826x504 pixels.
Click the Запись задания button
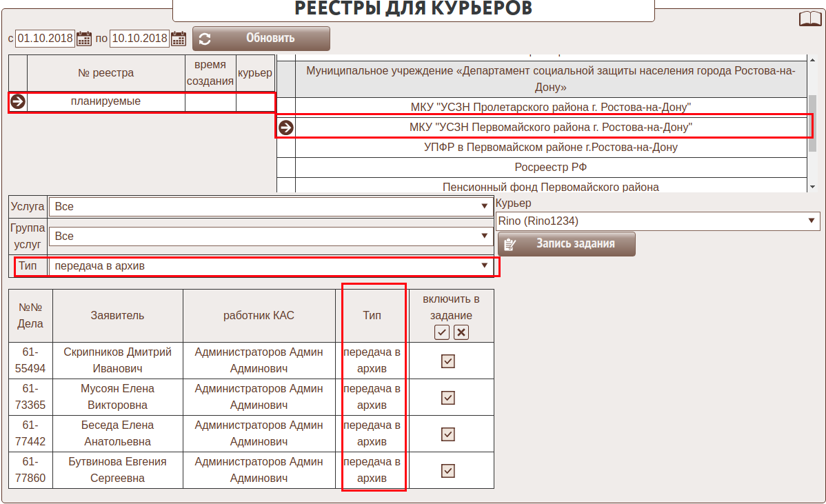coord(566,244)
